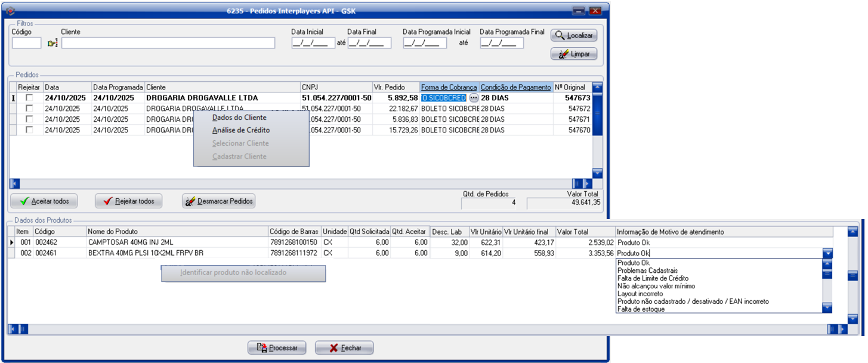Open 'Dados do Cliente' from context menu
The height and width of the screenshot is (363, 868).
(x=239, y=118)
